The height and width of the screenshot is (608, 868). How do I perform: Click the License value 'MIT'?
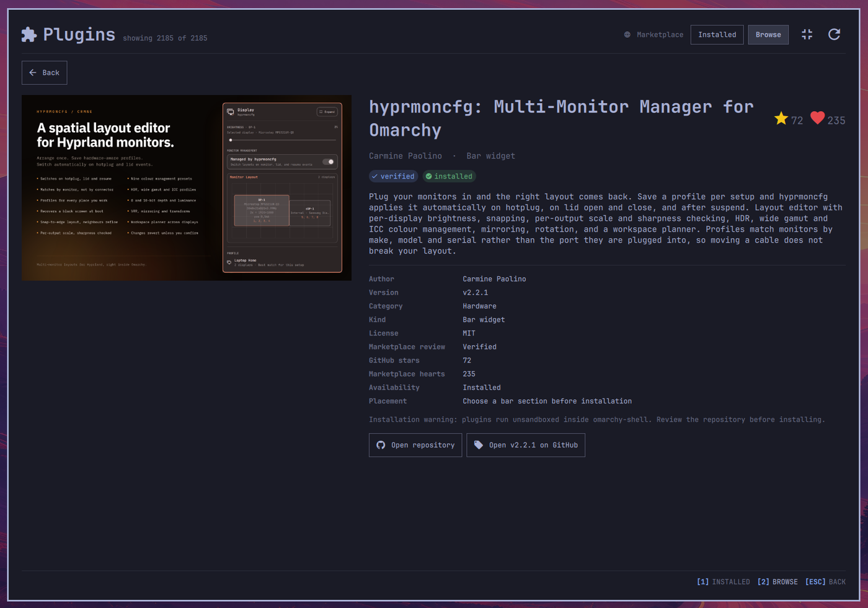(x=469, y=334)
